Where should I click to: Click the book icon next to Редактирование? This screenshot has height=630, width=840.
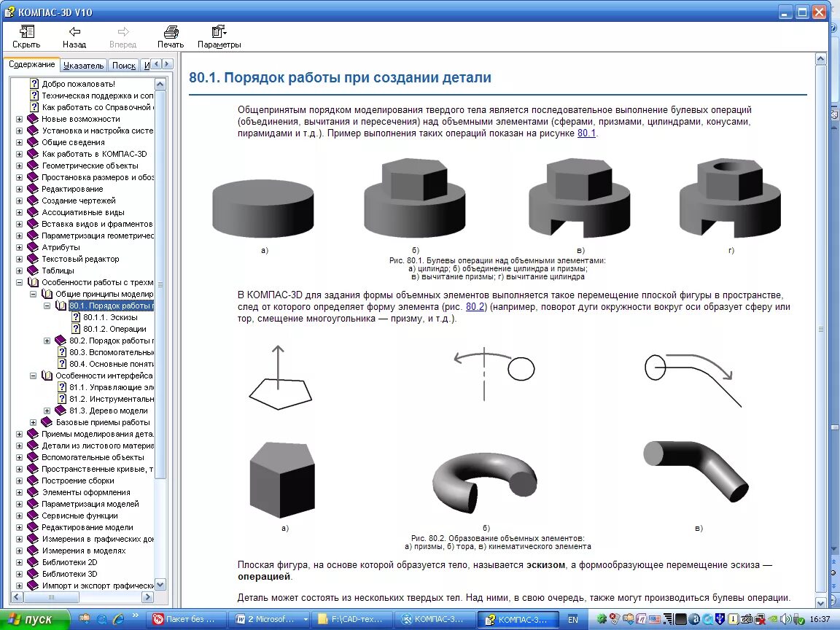(33, 189)
